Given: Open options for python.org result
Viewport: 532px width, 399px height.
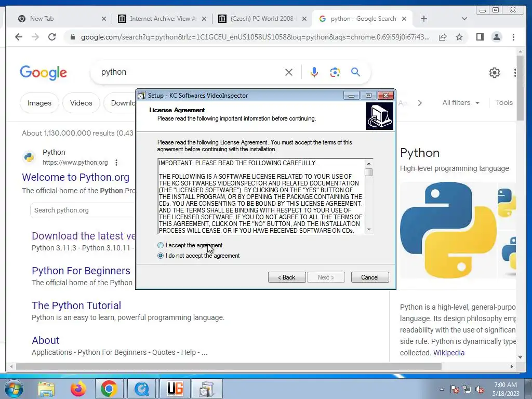Looking at the screenshot, I should click(116, 163).
